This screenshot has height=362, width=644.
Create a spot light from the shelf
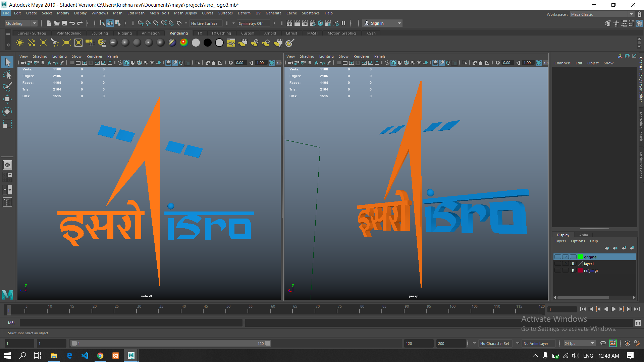pos(55,43)
